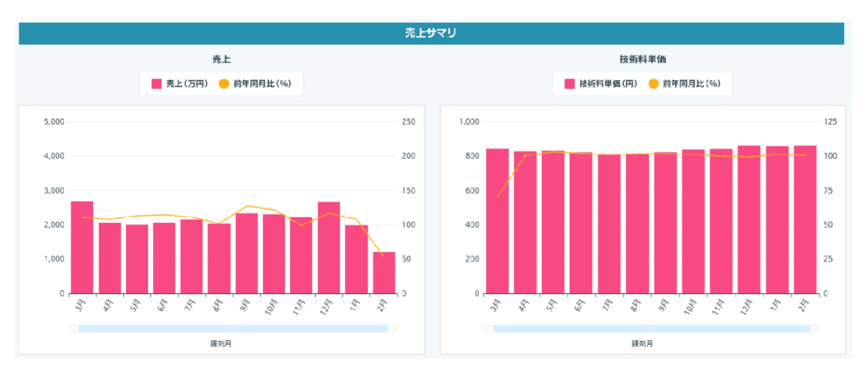Click the 技術料単価 chart horizontal scrollbar thumb
This screenshot has width=868, height=374.
(x=651, y=329)
